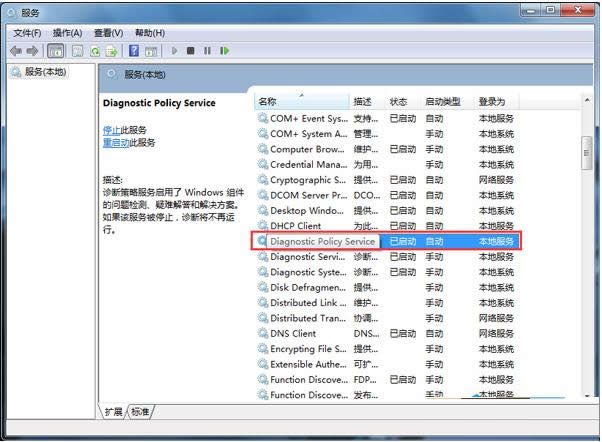Click the Restart service button
Image resolution: width=602 pixels, height=442 pixels.
coord(225,51)
